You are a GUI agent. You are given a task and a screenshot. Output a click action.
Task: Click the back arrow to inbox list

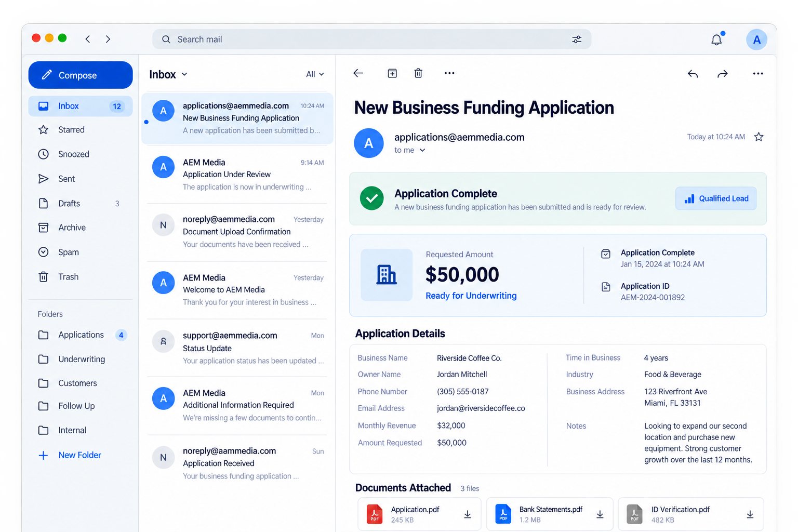[358, 73]
